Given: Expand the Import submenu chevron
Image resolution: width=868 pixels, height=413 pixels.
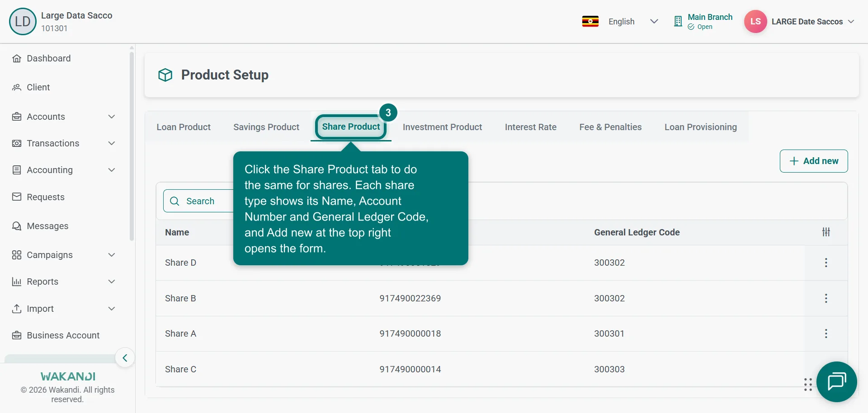Looking at the screenshot, I should coord(112,309).
